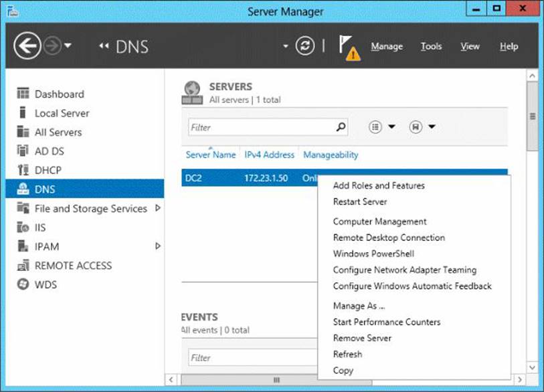The height and width of the screenshot is (392, 544).
Task: Open the notifications flag with warning
Action: [349, 47]
